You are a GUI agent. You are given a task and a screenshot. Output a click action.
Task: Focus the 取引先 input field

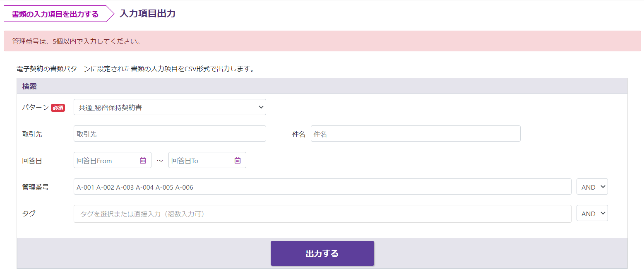(x=170, y=134)
